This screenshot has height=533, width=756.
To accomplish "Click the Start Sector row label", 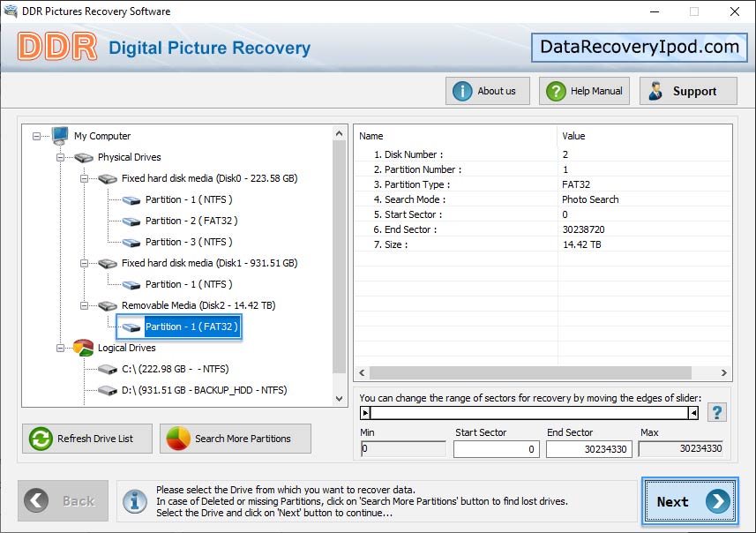I will (408, 214).
